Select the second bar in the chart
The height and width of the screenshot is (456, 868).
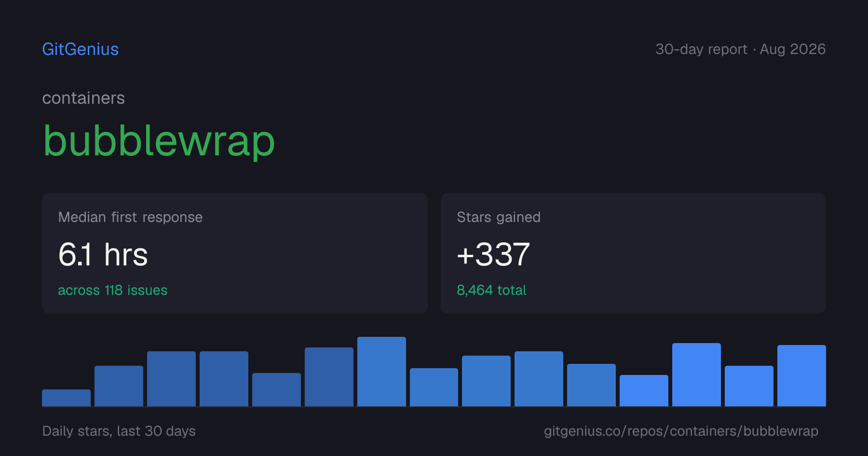[x=119, y=386]
